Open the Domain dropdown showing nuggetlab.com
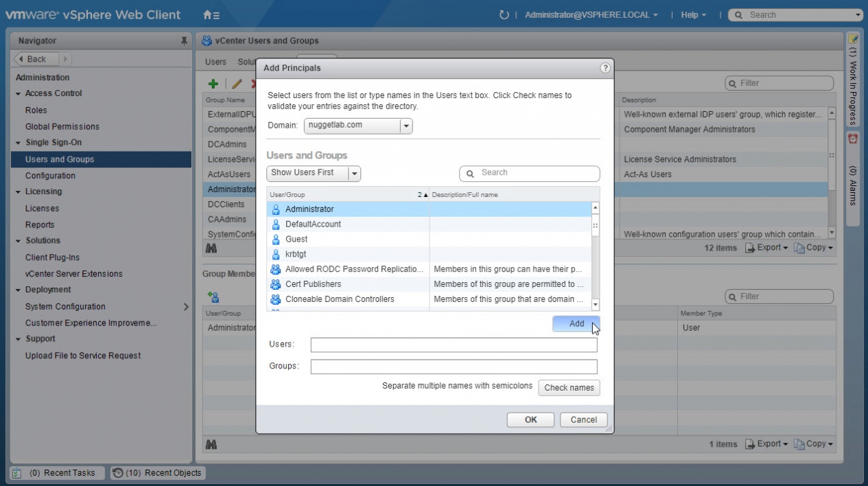 (406, 126)
